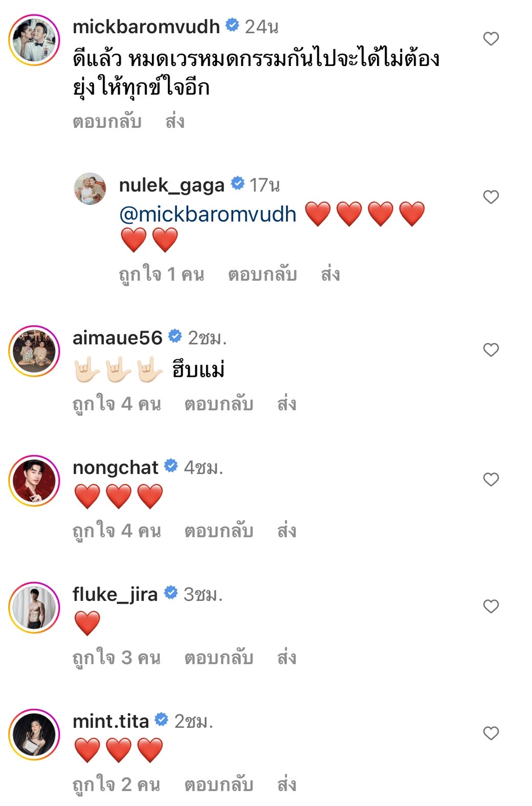The width and height of the screenshot is (532, 806).
Task: Reply to mickbaromvudh's comment via ตอบกลับ
Action: pyautogui.click(x=107, y=121)
